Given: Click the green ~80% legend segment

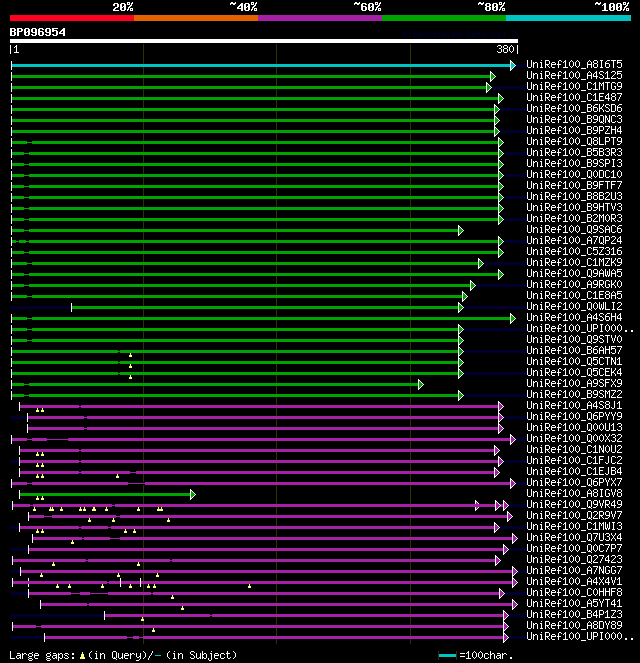Looking at the screenshot, I should point(444,18).
